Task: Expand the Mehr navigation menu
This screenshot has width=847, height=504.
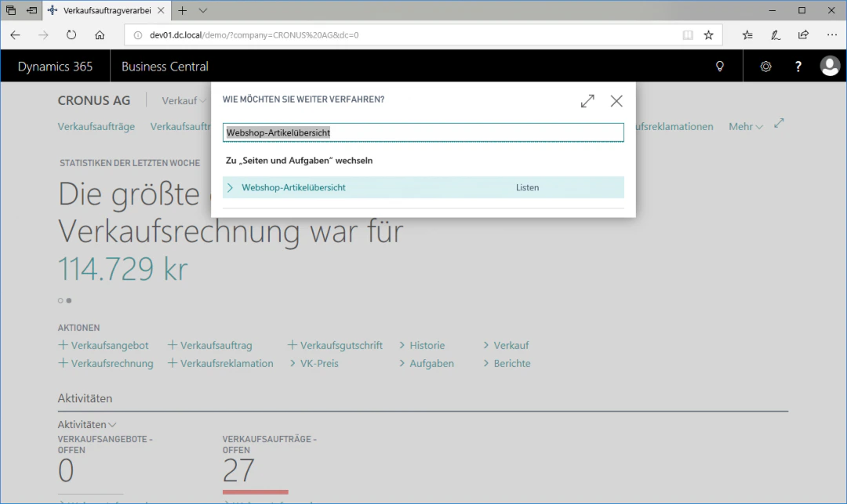Action: [746, 126]
